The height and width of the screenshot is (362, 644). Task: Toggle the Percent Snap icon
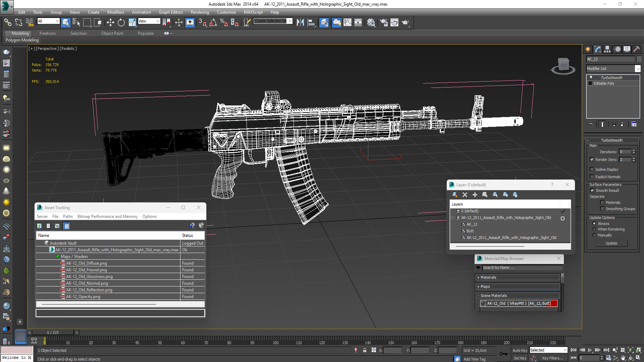click(224, 22)
